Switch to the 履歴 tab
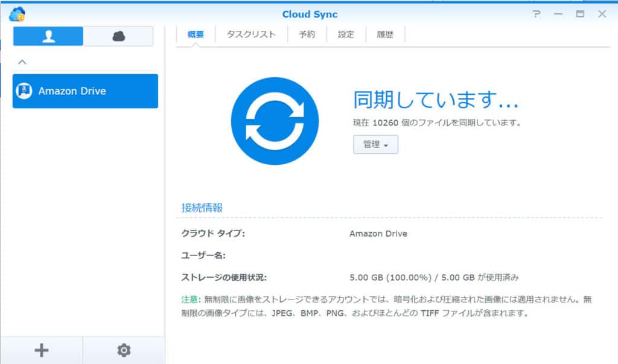Screen dimensions: 618x364 tap(385, 34)
